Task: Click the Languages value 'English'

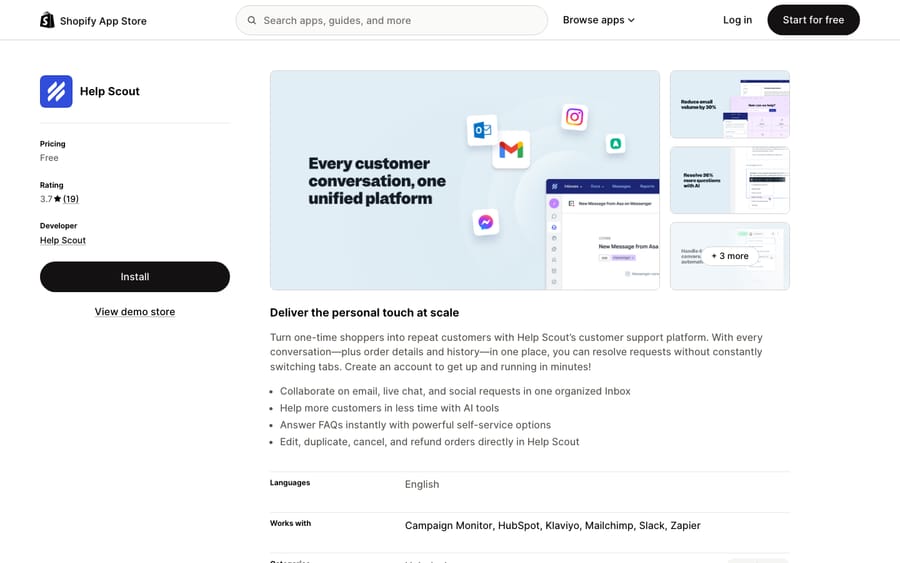Action: 422,484
